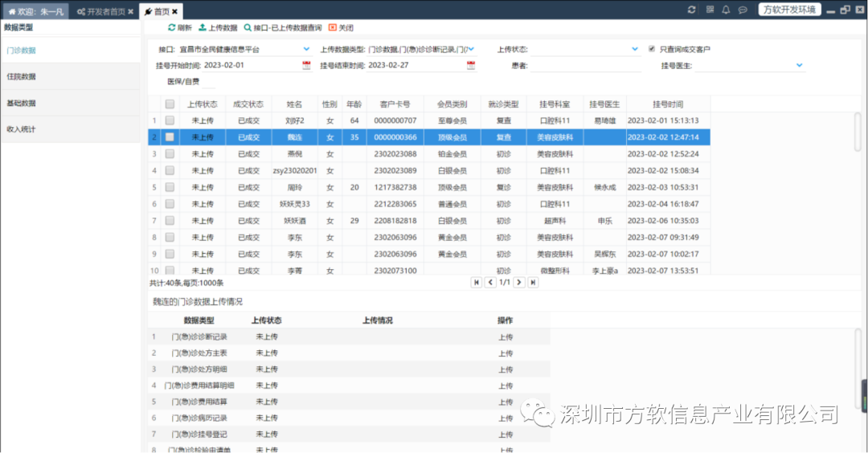Click 上传 for 门(急)诊诊断记录 row
This screenshot has width=868, height=453.
point(505,337)
